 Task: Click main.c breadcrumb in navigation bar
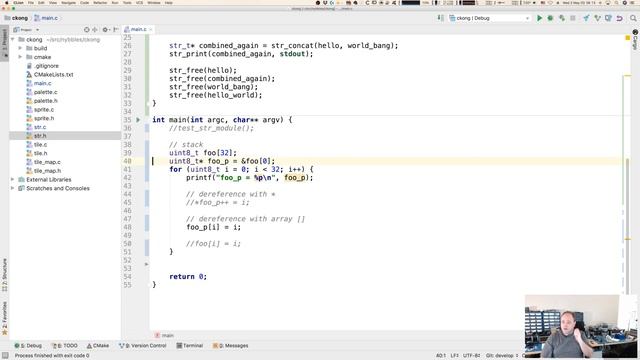(46, 18)
